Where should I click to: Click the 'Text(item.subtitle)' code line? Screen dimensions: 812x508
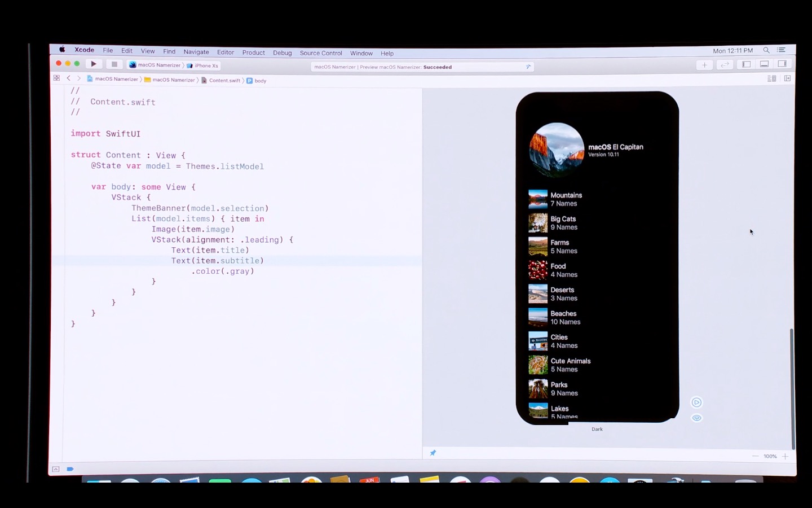218,261
